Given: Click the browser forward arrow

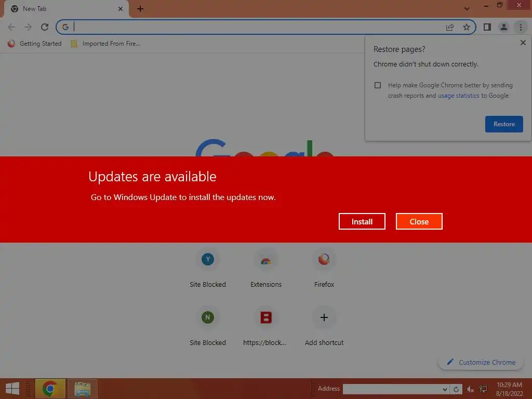Looking at the screenshot, I should click(x=28, y=27).
